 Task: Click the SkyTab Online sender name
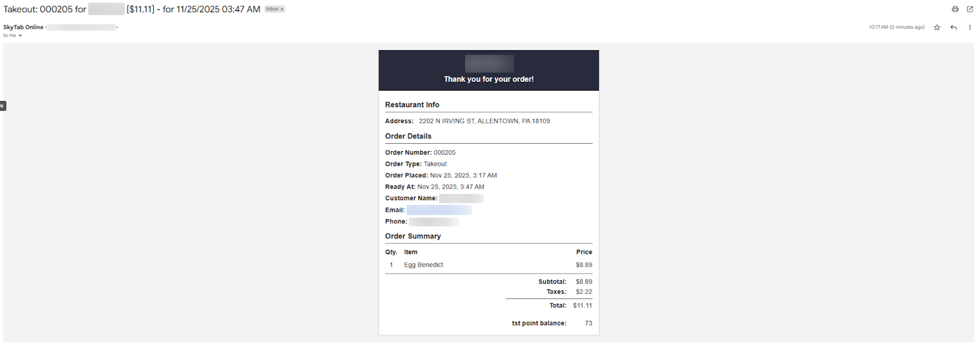point(23,27)
